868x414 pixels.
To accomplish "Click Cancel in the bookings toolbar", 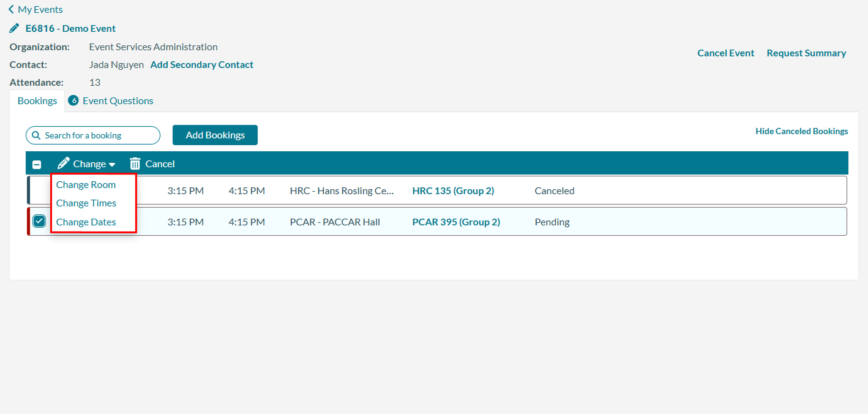I will (x=160, y=164).
